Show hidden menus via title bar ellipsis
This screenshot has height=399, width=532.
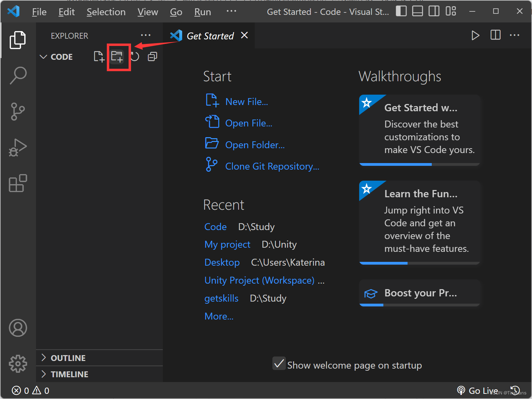pyautogui.click(x=231, y=11)
